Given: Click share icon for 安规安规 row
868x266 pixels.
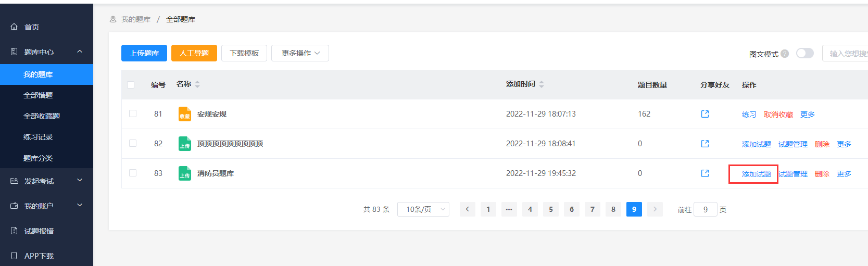Looking at the screenshot, I should pyautogui.click(x=705, y=114).
